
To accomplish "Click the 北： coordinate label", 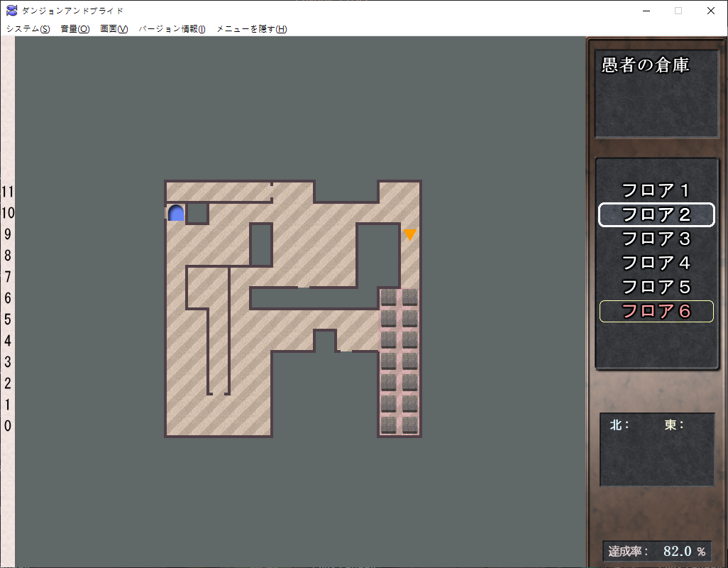I will 619,425.
